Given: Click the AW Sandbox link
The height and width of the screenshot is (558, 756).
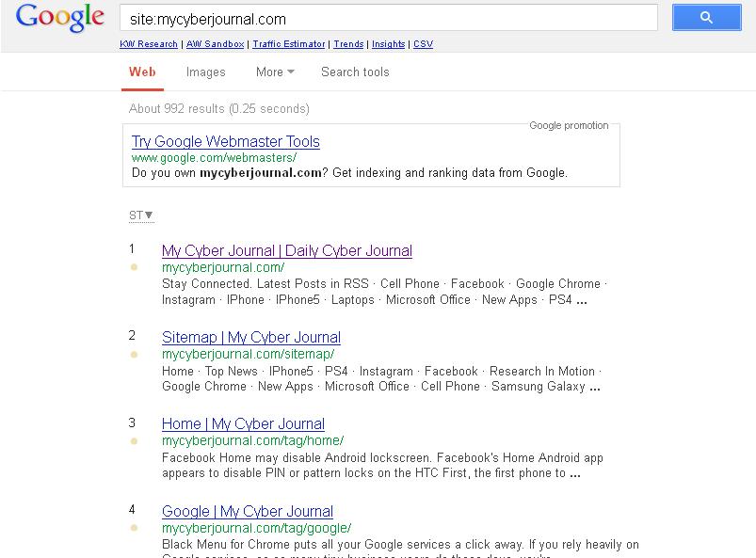Looking at the screenshot, I should (216, 44).
